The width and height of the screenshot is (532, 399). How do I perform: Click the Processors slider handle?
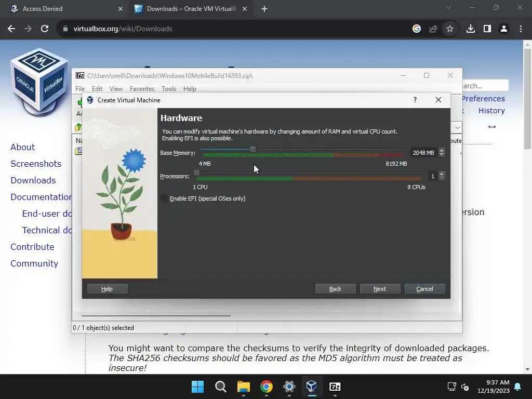[x=196, y=172]
